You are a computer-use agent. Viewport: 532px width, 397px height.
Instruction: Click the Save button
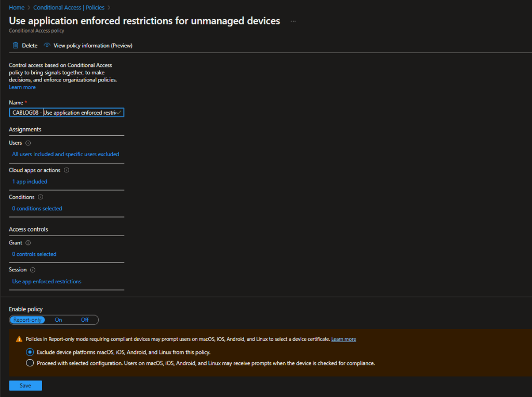point(25,386)
